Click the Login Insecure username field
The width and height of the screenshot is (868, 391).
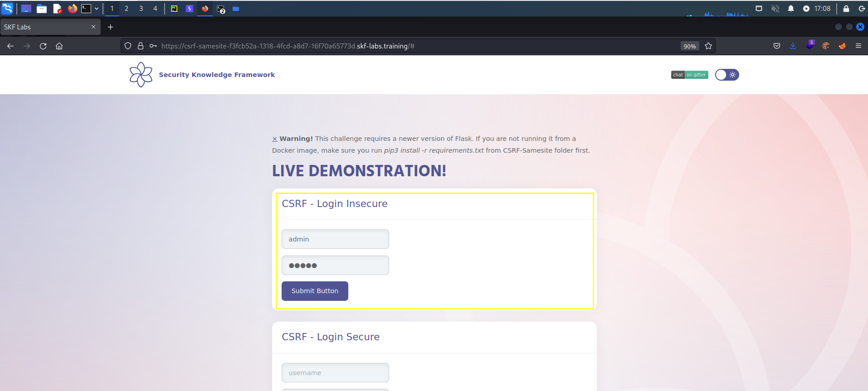coord(335,239)
